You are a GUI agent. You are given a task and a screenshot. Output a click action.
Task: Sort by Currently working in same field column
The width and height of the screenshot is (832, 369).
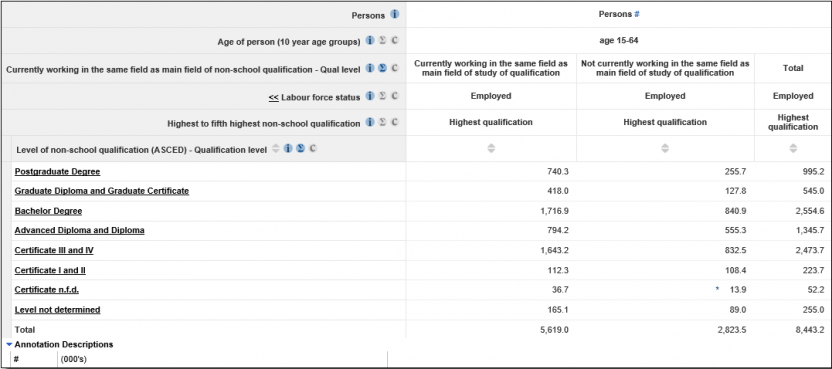click(491, 149)
